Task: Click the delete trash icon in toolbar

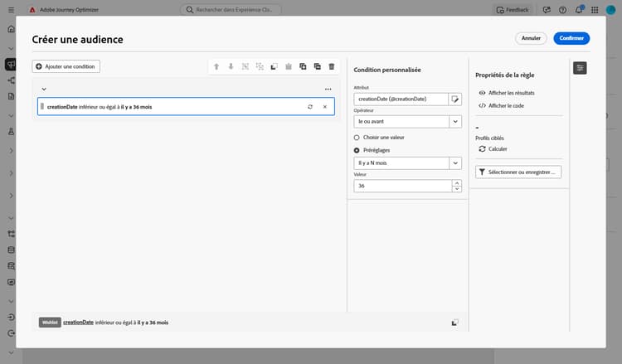Action: tap(332, 66)
